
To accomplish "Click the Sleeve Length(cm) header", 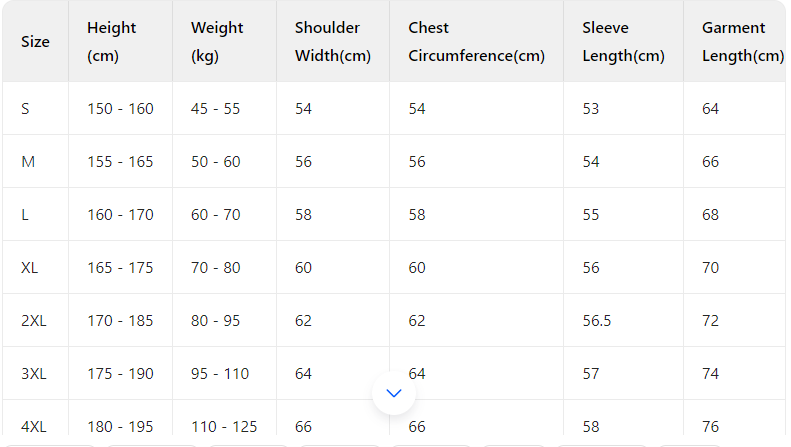I will click(x=623, y=42).
